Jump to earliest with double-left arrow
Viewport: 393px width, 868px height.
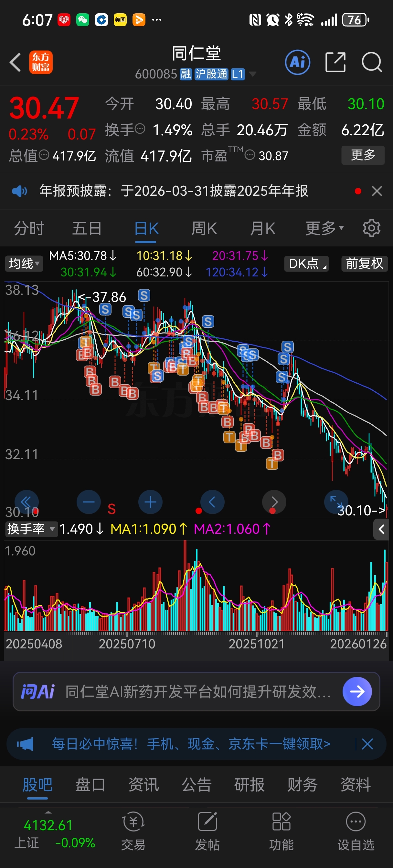coord(26,502)
